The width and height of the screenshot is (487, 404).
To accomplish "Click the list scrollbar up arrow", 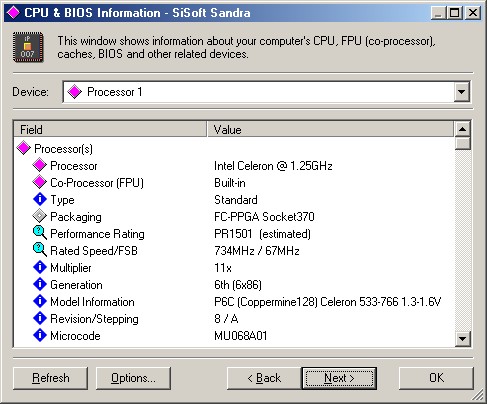I will pos(462,129).
